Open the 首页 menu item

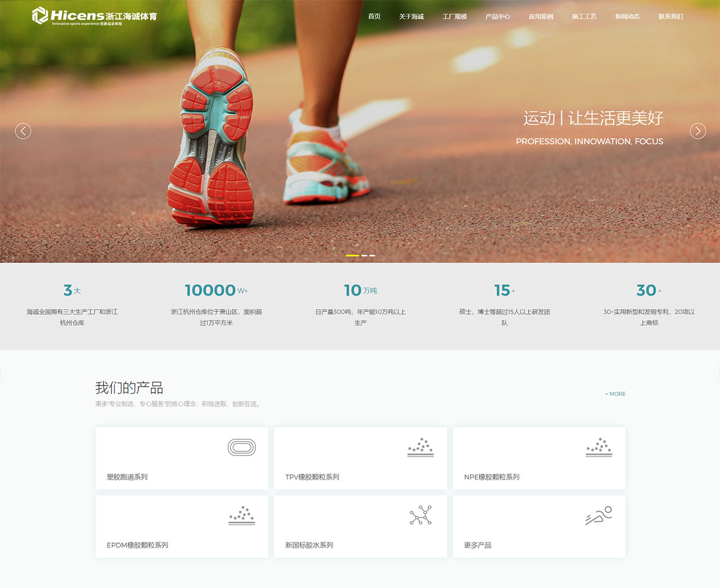[x=374, y=16]
